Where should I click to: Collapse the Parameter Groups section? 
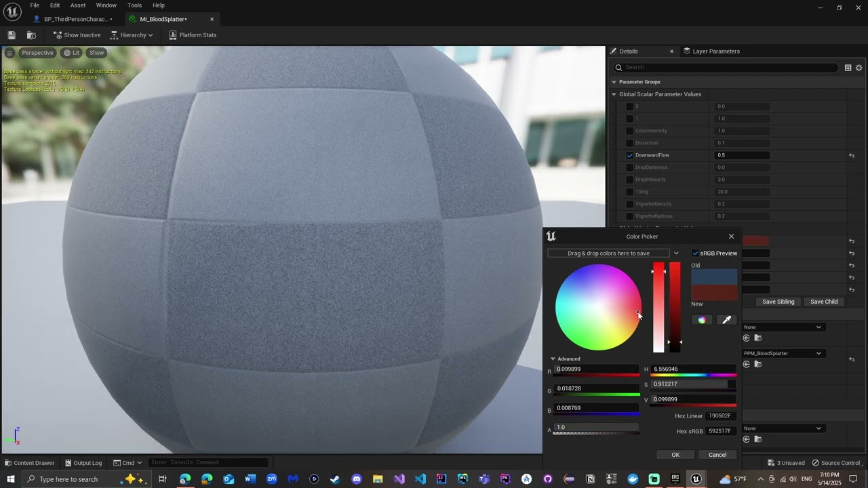tap(614, 82)
